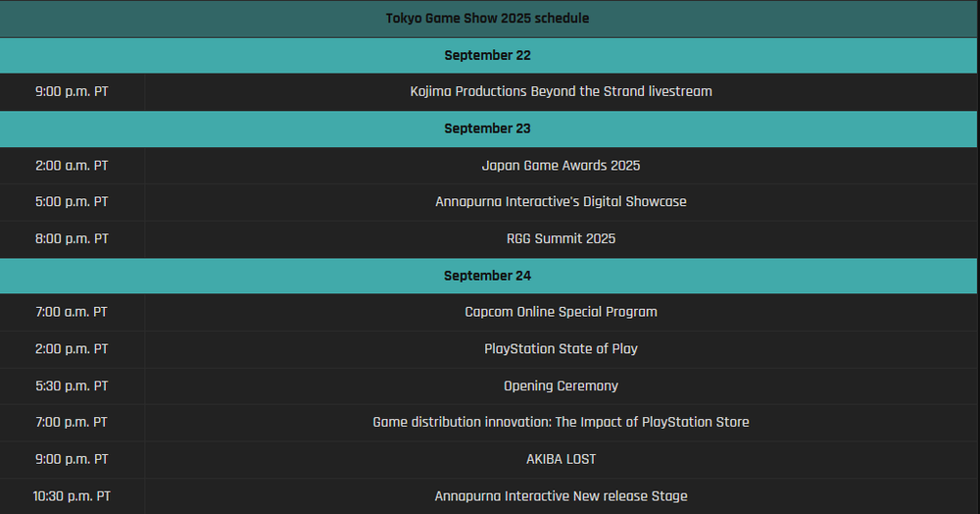The height and width of the screenshot is (514, 980).
Task: Select the September 22 date row
Action: pos(487,55)
